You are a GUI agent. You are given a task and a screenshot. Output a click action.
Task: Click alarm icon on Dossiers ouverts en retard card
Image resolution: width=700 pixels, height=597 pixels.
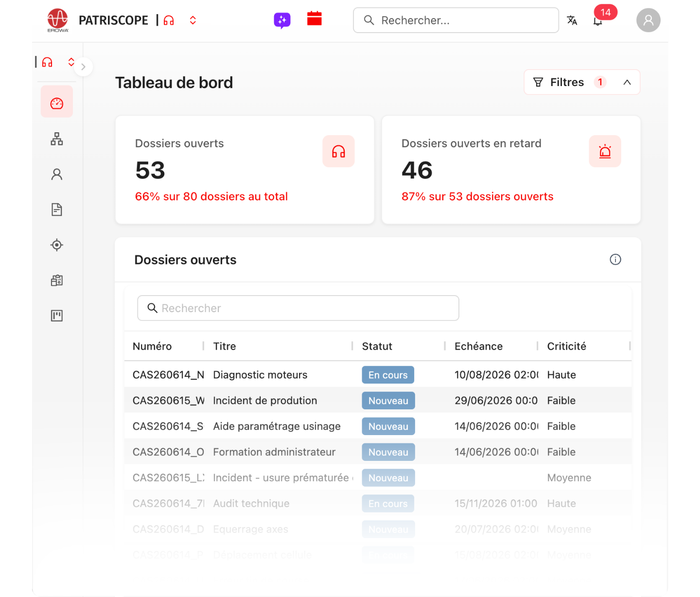[x=605, y=151]
